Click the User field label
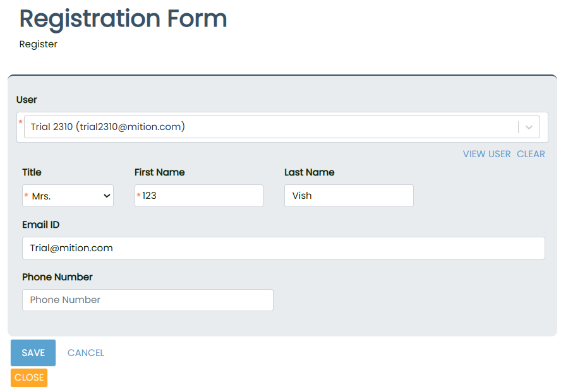Viewport: 585px width, 392px height. click(x=27, y=100)
